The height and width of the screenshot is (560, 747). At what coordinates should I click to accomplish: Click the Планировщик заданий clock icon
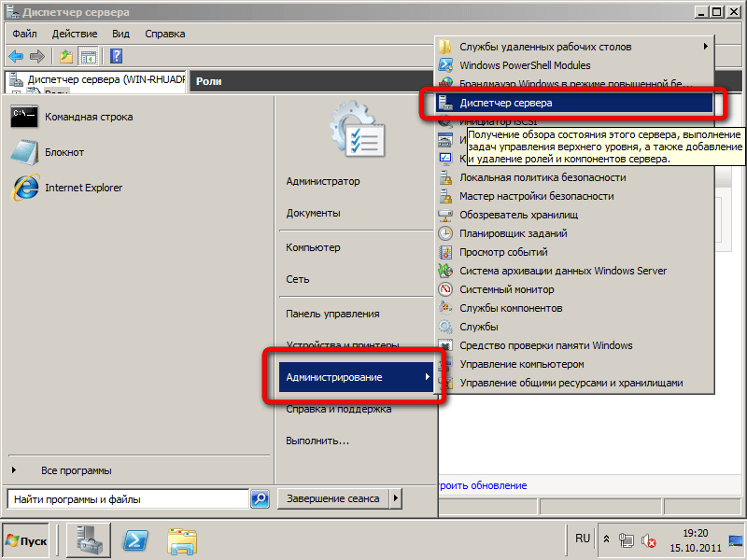[x=445, y=233]
